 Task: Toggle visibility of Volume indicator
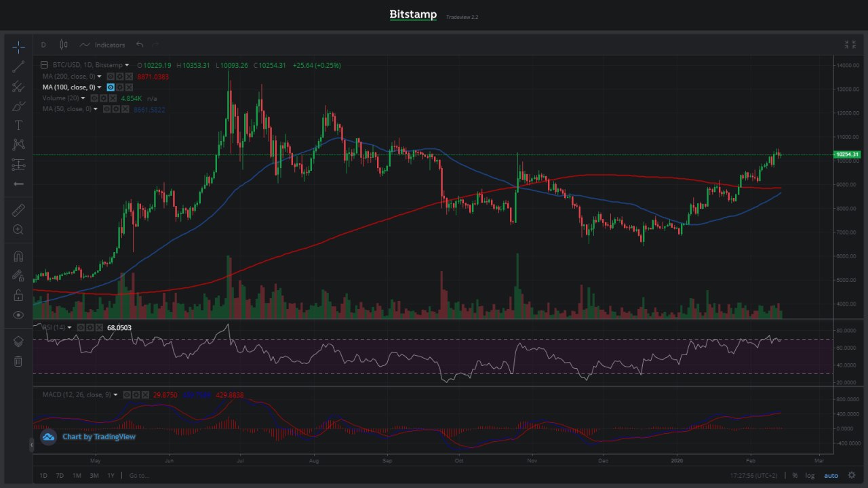tap(94, 98)
